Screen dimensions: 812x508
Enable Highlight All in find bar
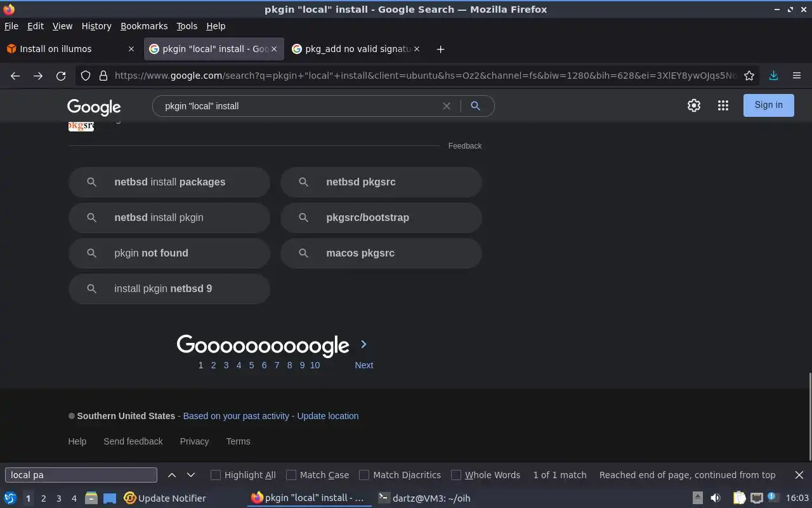click(216, 475)
